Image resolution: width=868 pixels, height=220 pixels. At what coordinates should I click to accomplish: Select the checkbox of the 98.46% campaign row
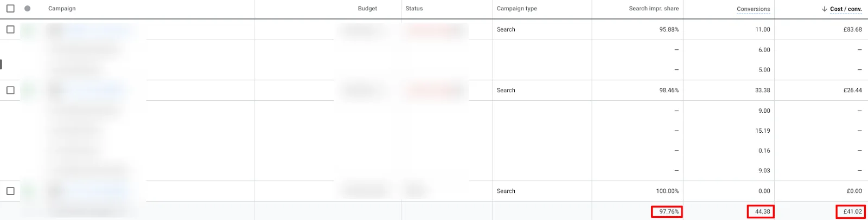coord(10,90)
